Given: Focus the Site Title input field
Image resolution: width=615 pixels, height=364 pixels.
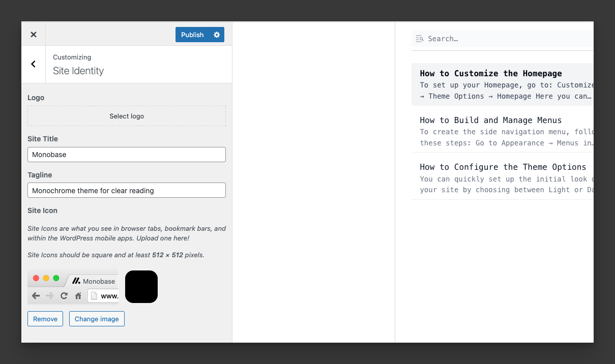Looking at the screenshot, I should [x=127, y=155].
